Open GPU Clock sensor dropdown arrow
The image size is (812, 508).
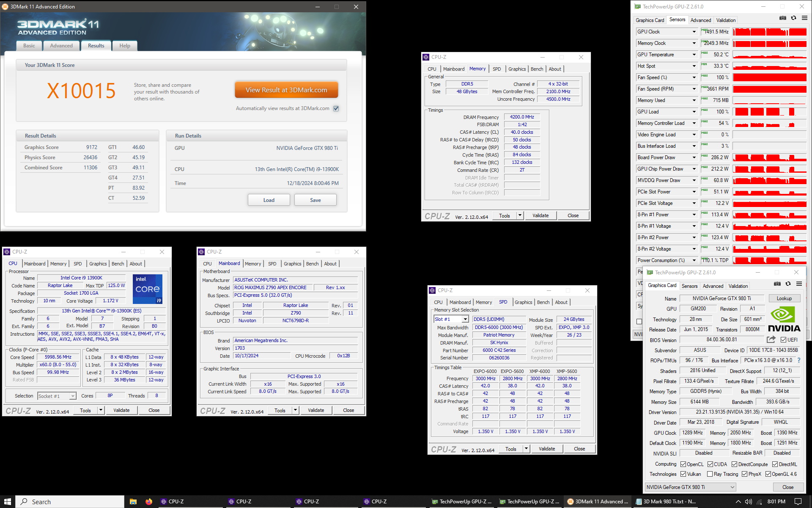click(x=694, y=32)
